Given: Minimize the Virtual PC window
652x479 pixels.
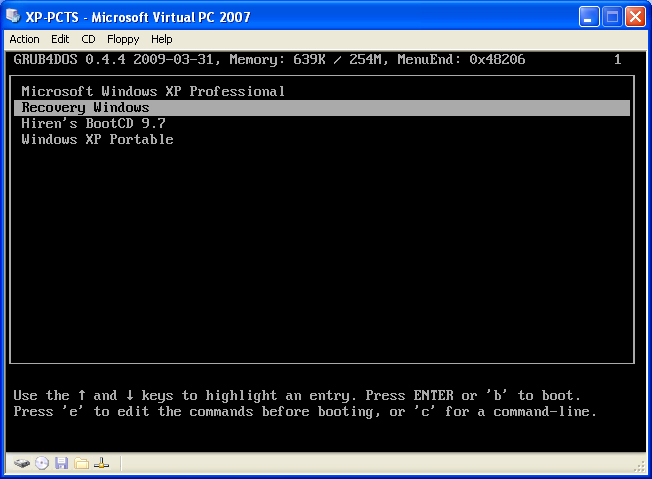Looking at the screenshot, I should (x=589, y=17).
